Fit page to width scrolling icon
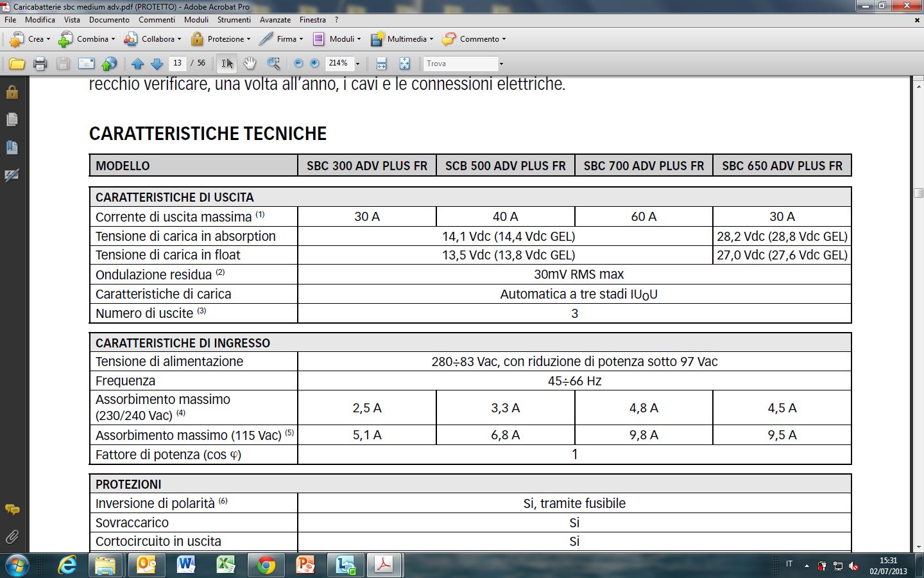Screen dimensions: 924x578 tap(381, 64)
